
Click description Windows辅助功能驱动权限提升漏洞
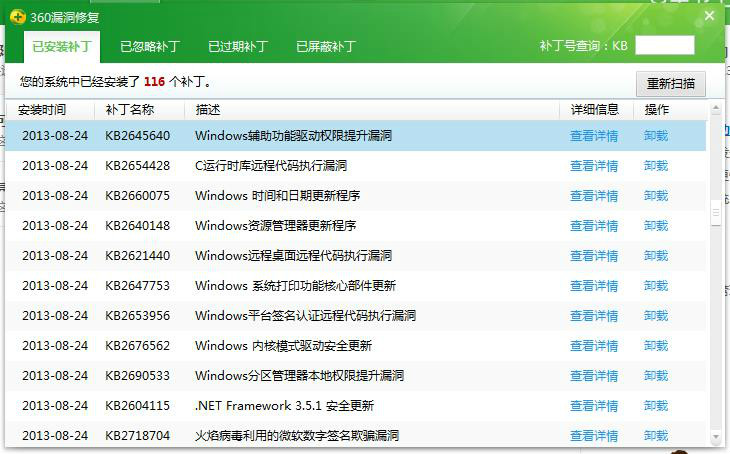[293, 136]
